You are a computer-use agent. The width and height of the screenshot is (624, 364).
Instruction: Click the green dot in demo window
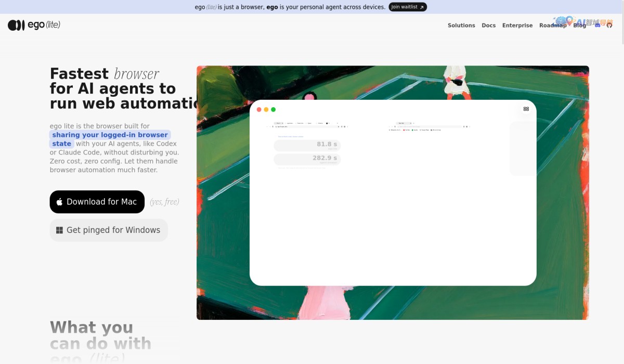(274, 110)
